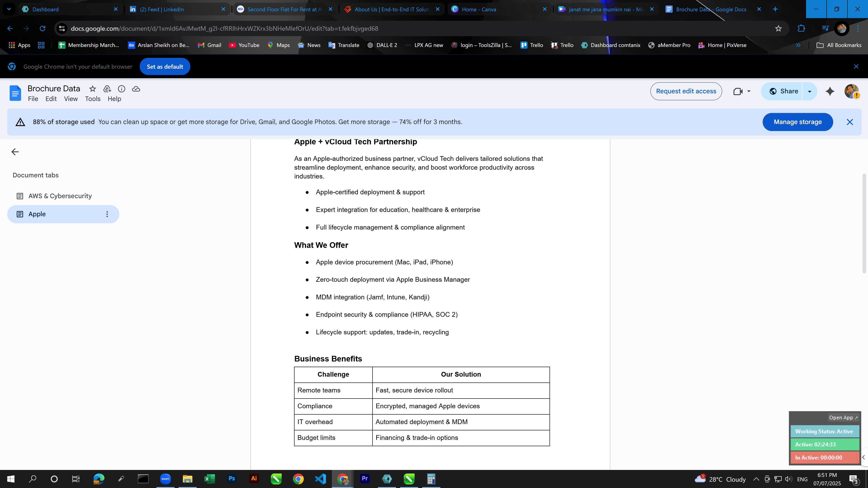Collapse document tabs with back arrow

coord(15,152)
